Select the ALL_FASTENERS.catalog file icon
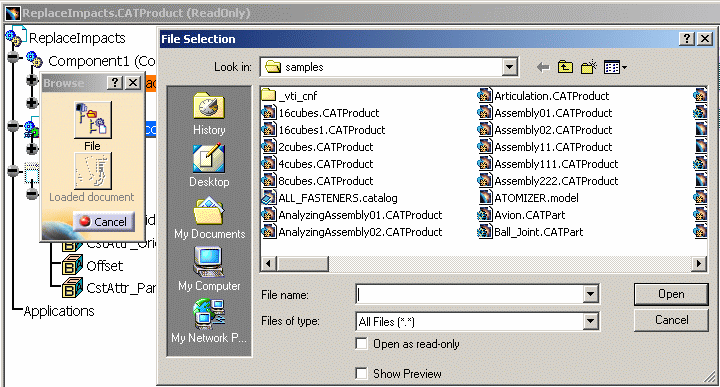720x387 pixels. (x=268, y=198)
